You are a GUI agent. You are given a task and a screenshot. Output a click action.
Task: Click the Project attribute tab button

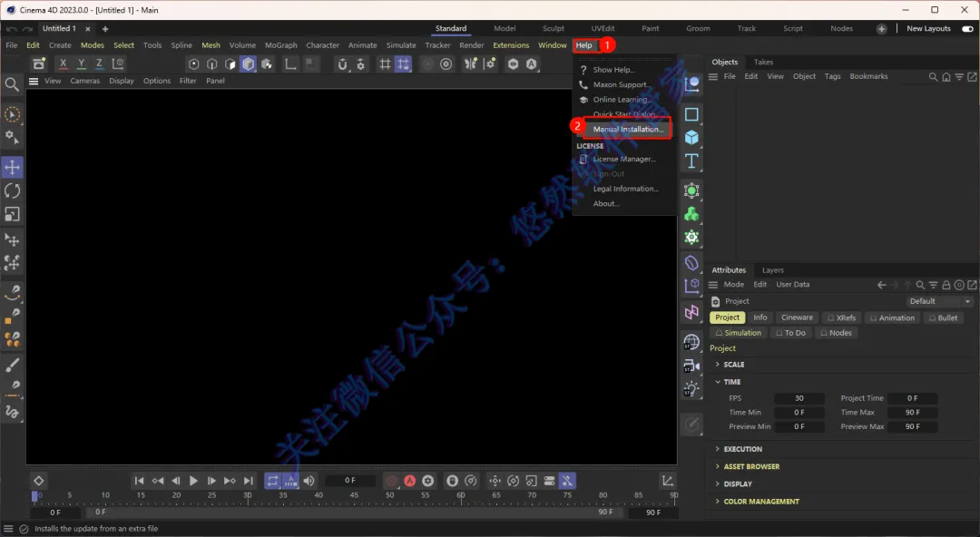pyautogui.click(x=728, y=318)
